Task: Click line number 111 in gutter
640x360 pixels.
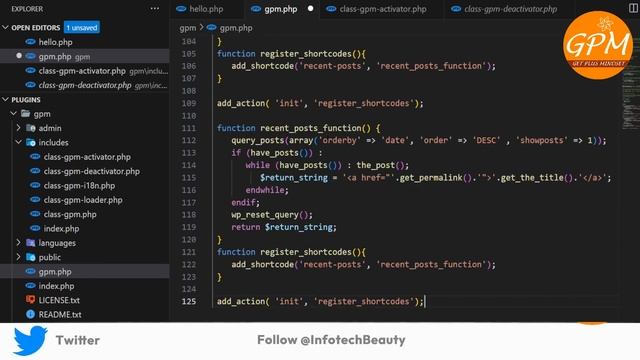Action: click(189, 128)
